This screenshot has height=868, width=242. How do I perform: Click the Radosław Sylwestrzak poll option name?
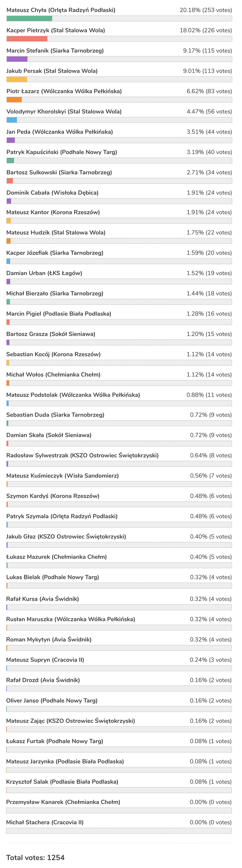click(82, 455)
